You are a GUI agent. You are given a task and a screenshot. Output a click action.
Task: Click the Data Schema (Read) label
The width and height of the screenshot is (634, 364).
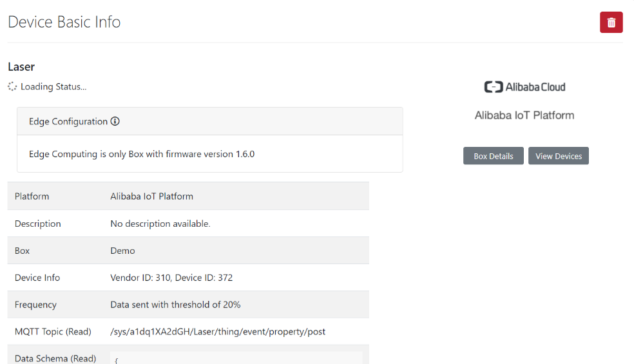[x=55, y=358]
